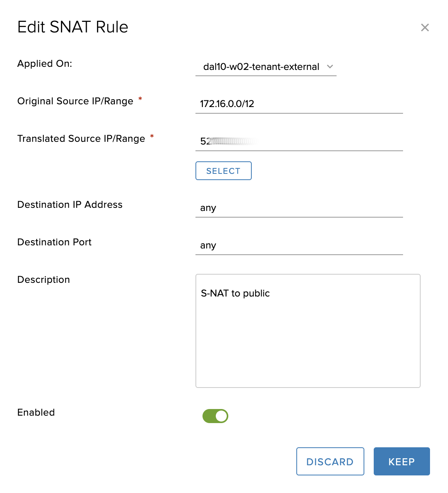This screenshot has height=493, width=448.
Task: Click the 'Edit SNAT Rule' dialog title
Action: pos(73,27)
